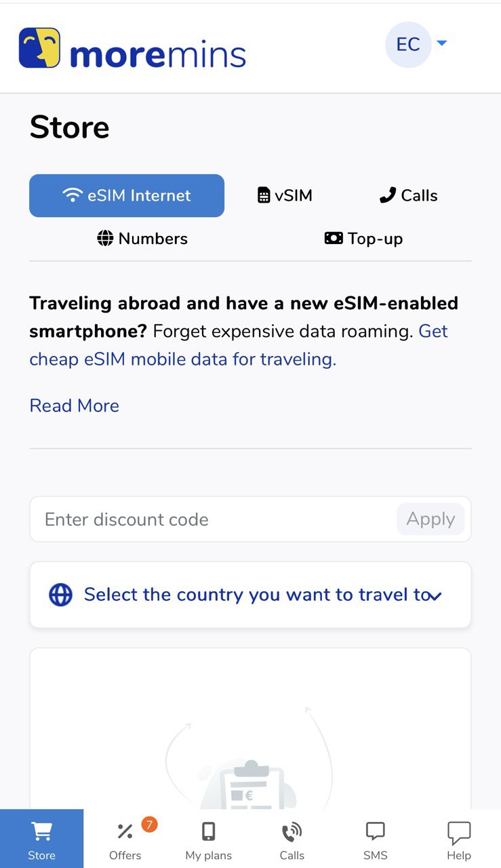This screenshot has width=501, height=868.
Task: Open the Store cart icon
Action: pyautogui.click(x=41, y=831)
